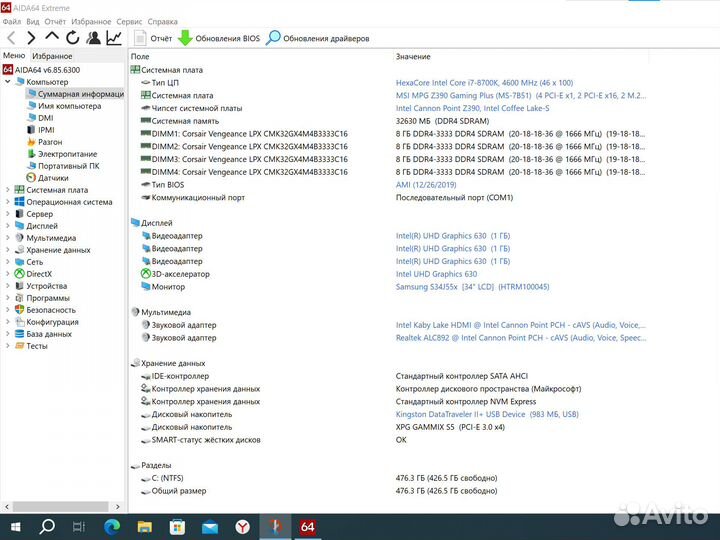Expand the Сервер tree node
This screenshot has width=720, height=540.
click(7, 214)
